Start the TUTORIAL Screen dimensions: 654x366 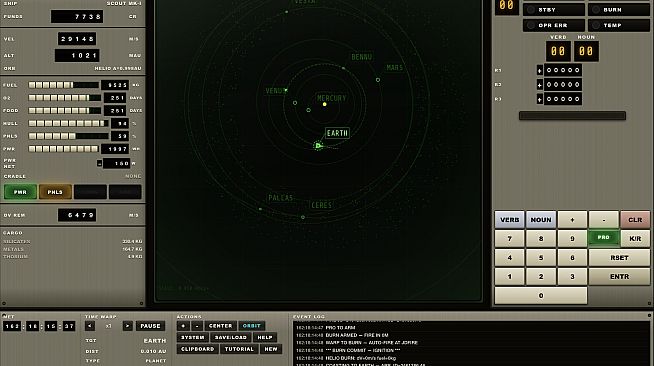pos(239,349)
